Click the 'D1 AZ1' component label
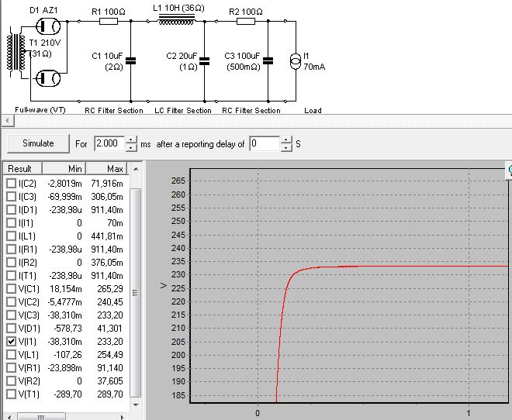 [x=43, y=10]
